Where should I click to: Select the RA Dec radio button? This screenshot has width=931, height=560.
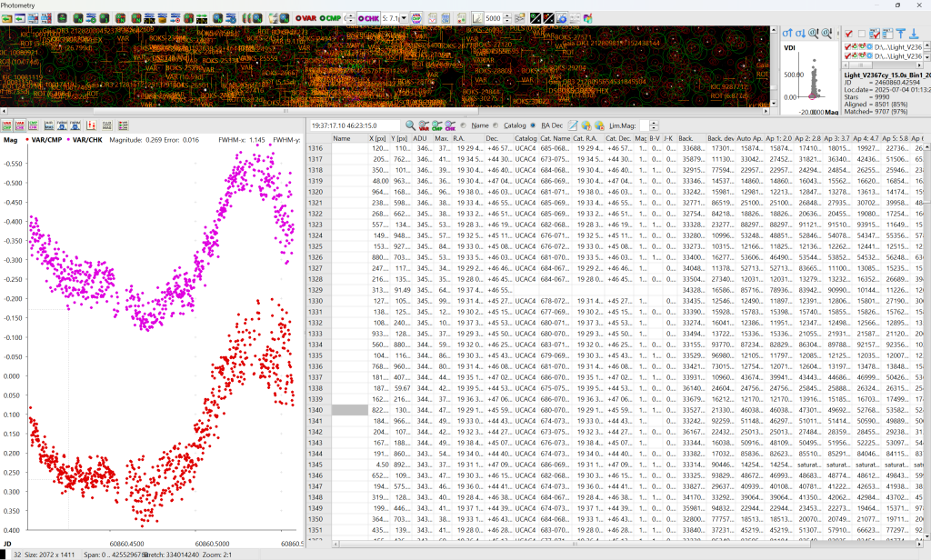tap(533, 125)
